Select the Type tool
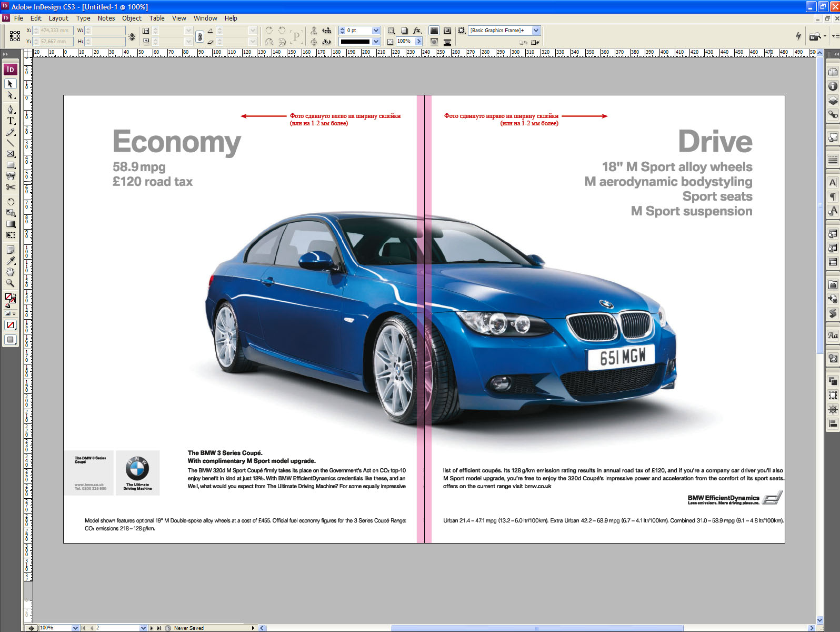The width and height of the screenshot is (840, 632). coord(10,121)
